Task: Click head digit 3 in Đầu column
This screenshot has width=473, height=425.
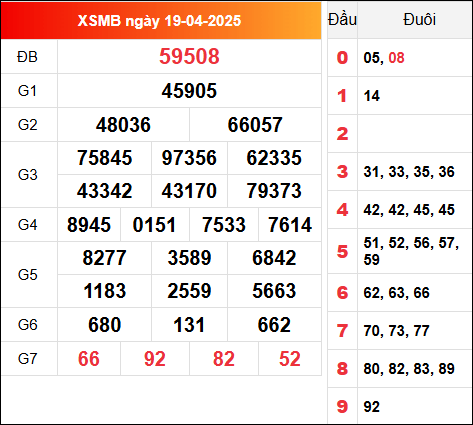Action: point(342,172)
